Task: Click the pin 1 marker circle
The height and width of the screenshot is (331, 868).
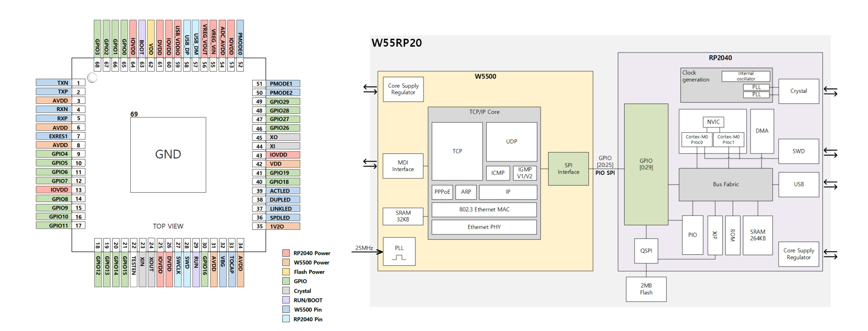Action: coord(92,78)
